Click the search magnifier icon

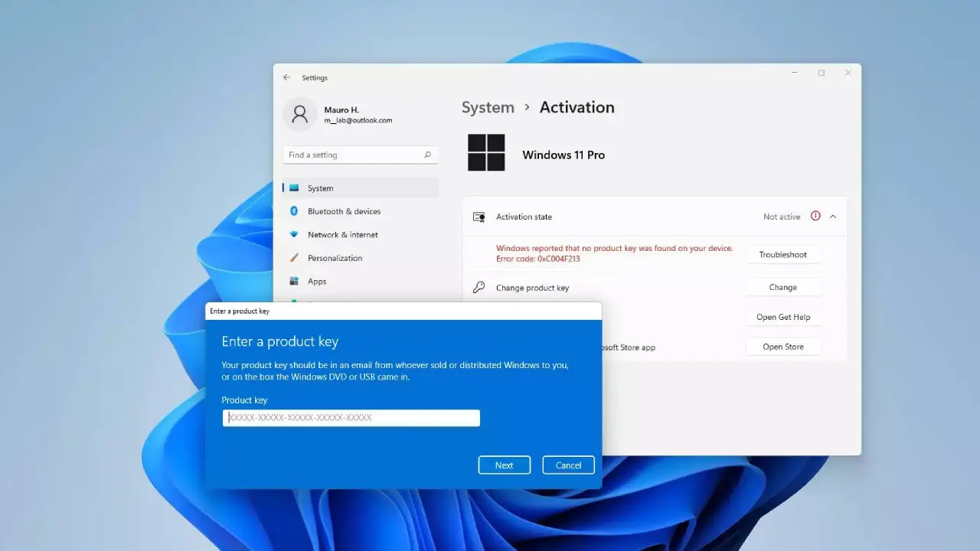tap(427, 155)
